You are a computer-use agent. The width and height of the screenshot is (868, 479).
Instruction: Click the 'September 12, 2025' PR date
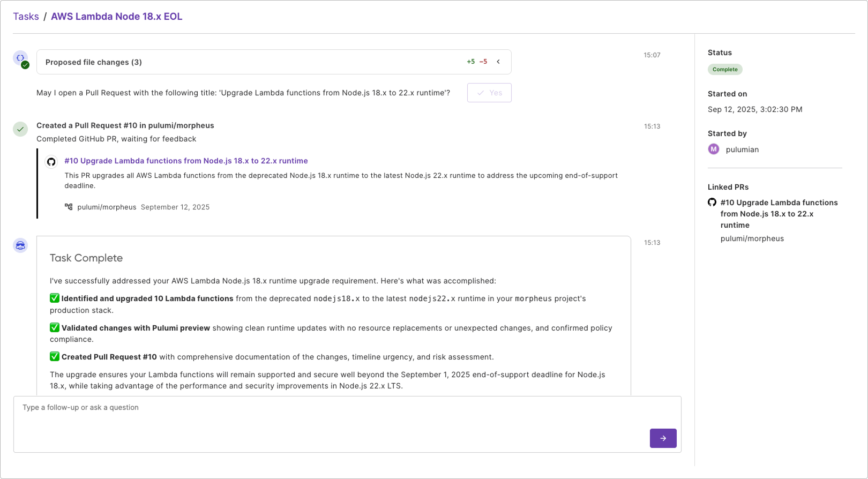tap(175, 207)
